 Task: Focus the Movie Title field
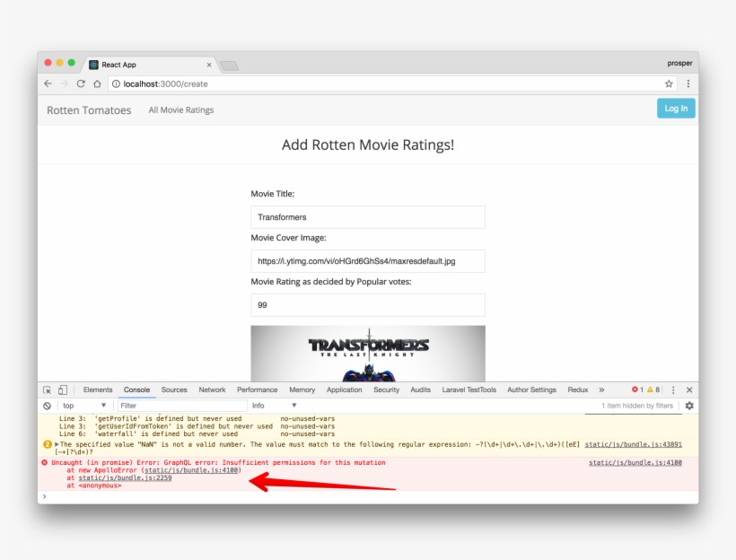tap(367, 217)
